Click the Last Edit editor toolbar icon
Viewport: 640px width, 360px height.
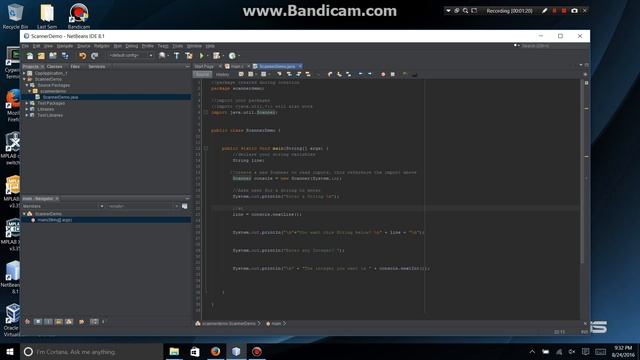(241, 74)
